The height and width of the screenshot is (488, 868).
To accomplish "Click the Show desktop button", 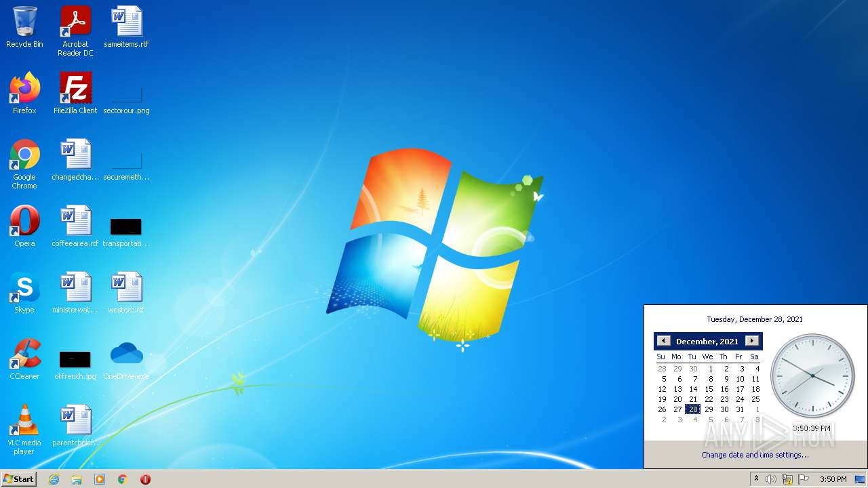I will (861, 479).
